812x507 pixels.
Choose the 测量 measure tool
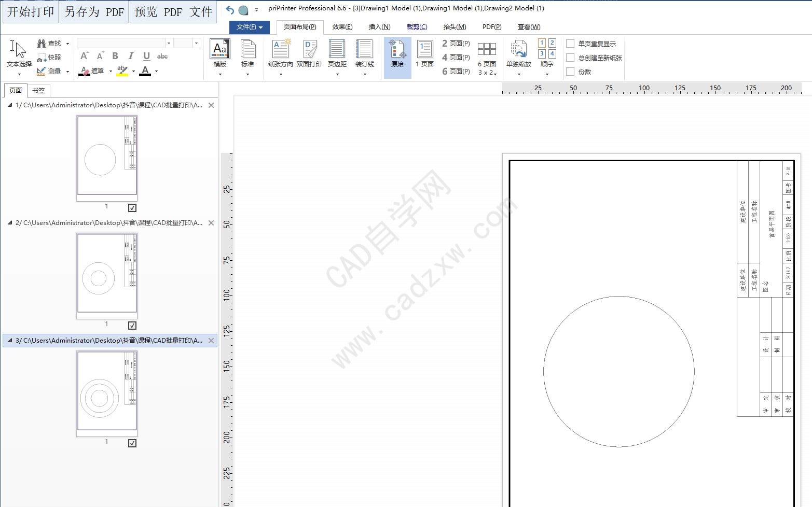49,71
